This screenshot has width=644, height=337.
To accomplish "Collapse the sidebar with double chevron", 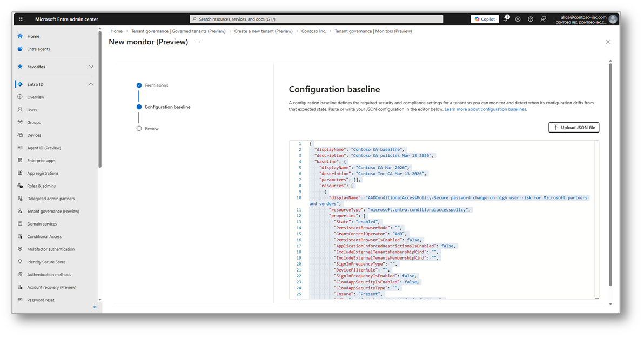I will (95, 307).
